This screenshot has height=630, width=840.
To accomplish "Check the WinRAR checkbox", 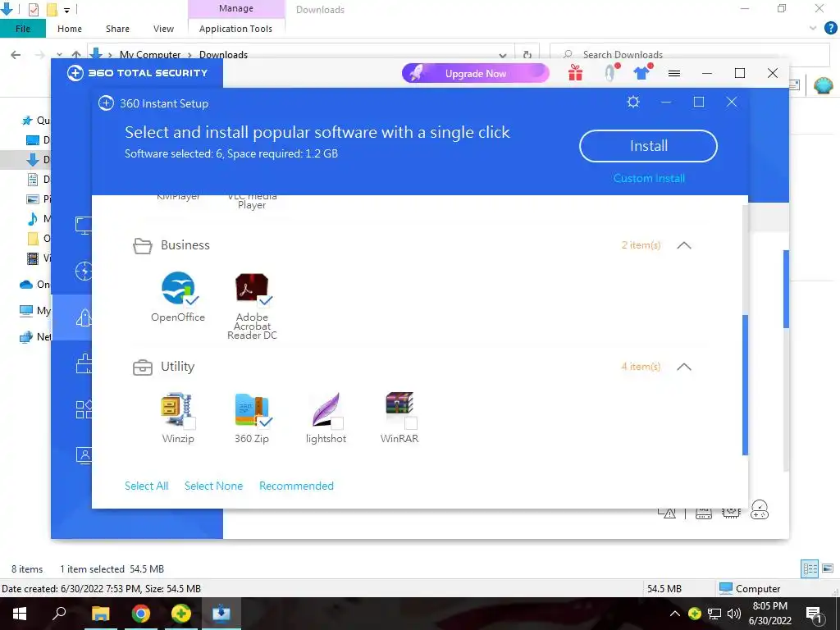I will coord(411,423).
